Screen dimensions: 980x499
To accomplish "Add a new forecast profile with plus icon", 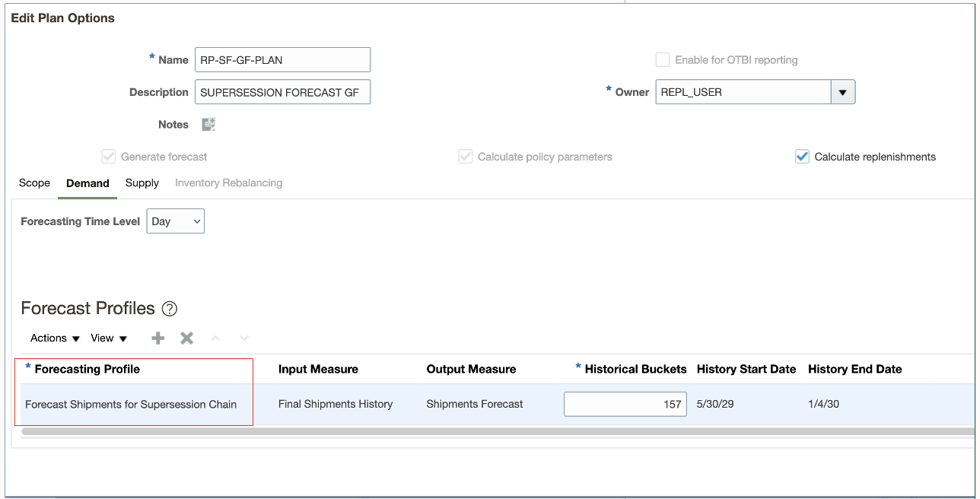I will coord(157,338).
